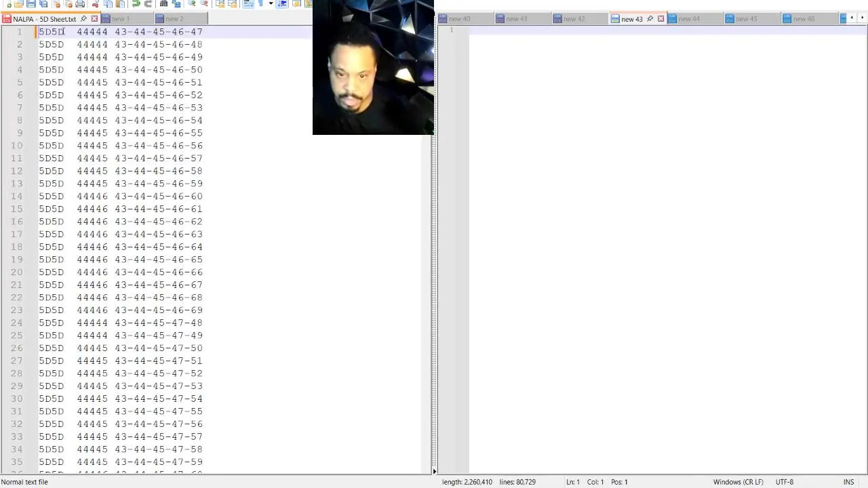868x488 pixels.
Task: Click the value 44446 on line 20
Action: click(92, 272)
